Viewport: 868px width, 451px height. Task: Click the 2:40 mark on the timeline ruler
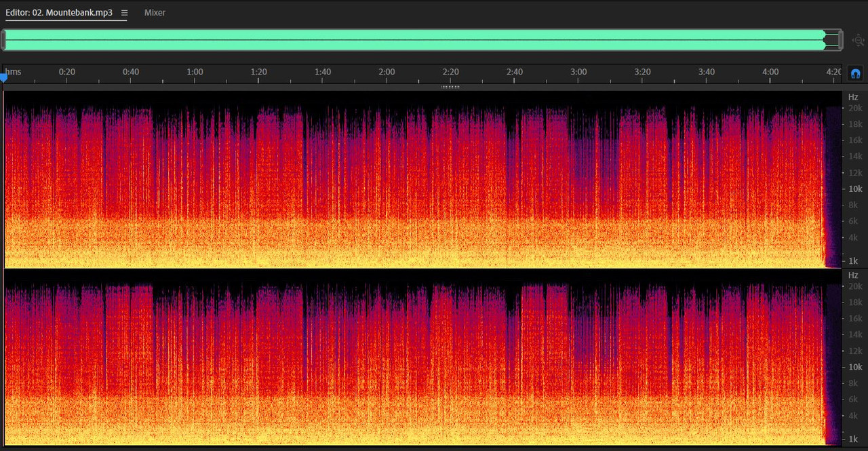[x=515, y=72]
